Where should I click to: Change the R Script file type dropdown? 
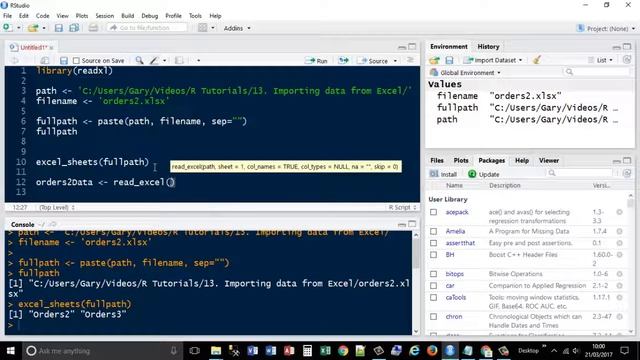402,207
